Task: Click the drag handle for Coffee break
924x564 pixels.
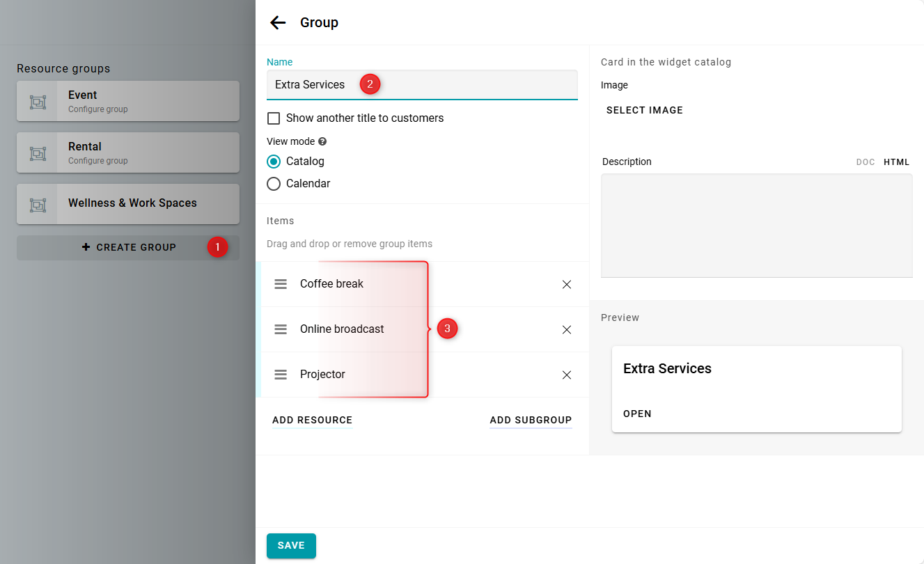Action: pyautogui.click(x=281, y=284)
